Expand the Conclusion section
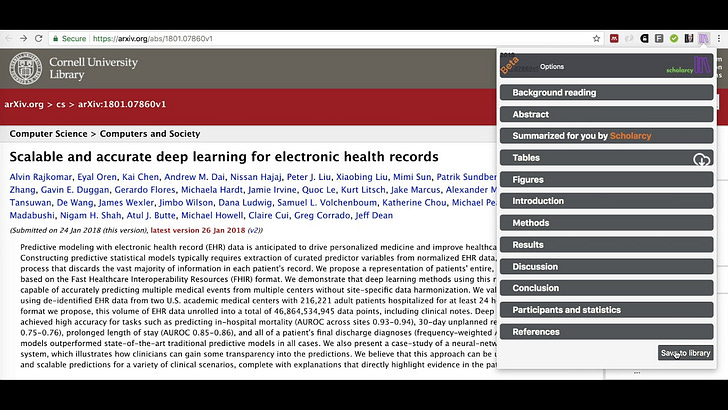Screen dimensions: 728x410 pos(606,288)
